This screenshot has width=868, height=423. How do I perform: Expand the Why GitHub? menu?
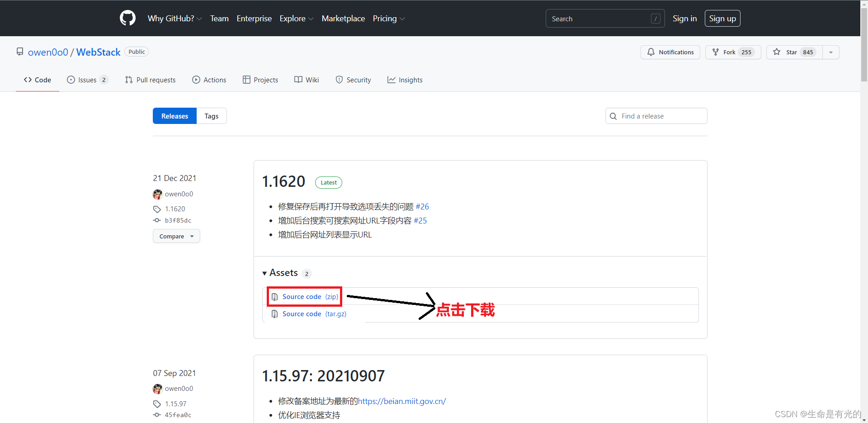point(175,19)
